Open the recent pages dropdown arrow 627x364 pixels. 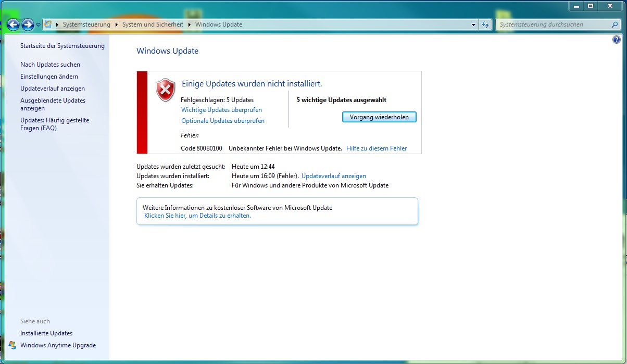(x=39, y=25)
